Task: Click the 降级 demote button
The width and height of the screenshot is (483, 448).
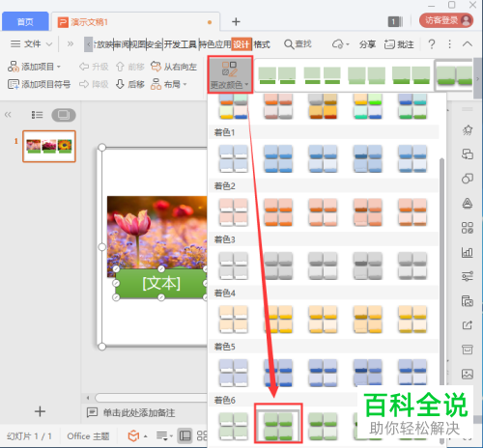Action: pyautogui.click(x=94, y=84)
